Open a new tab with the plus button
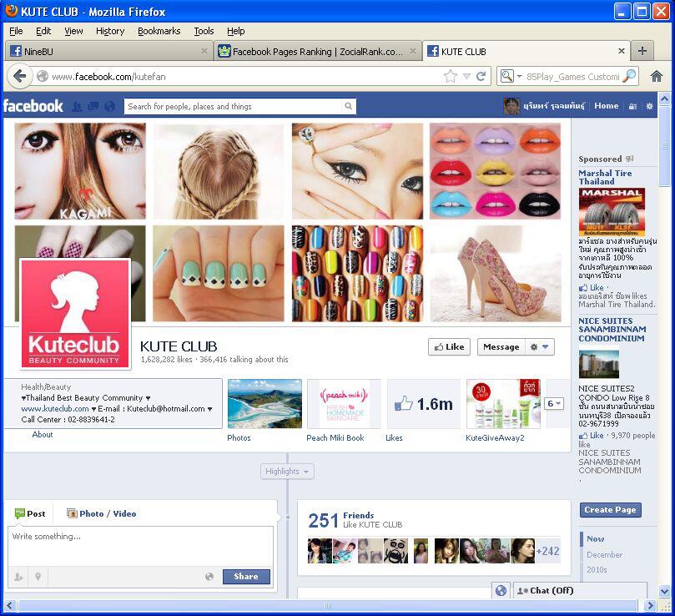 642,51
